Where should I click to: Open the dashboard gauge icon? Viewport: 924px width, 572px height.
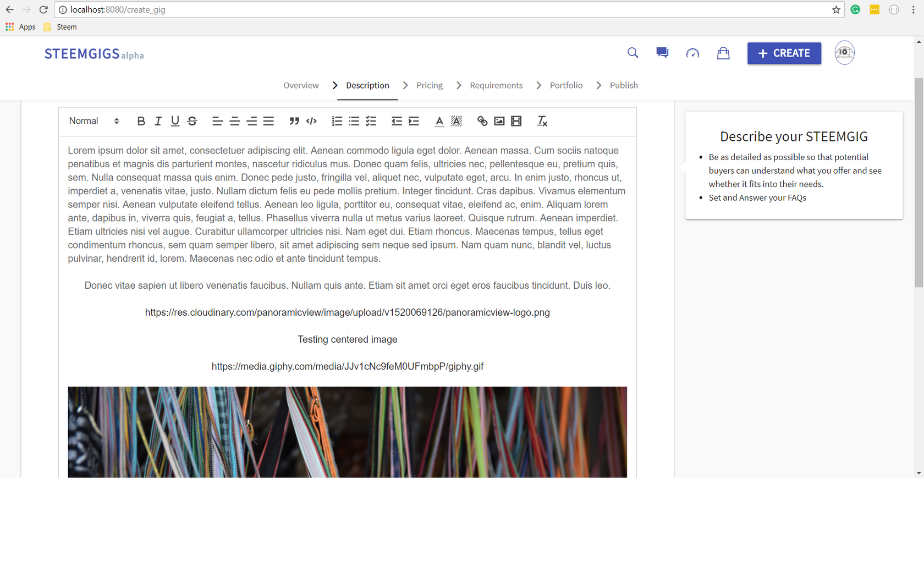click(692, 53)
